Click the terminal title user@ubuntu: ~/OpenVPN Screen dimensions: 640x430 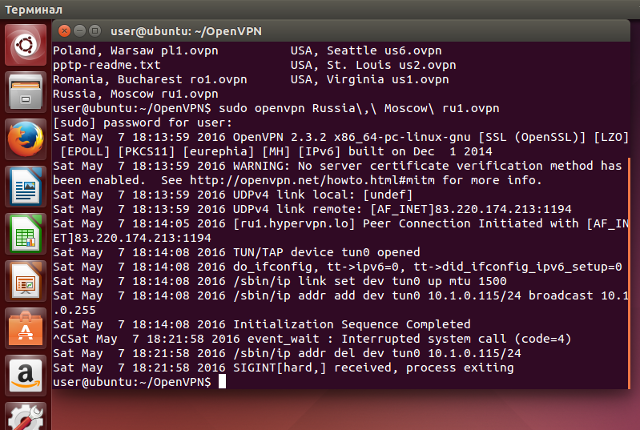pos(186,31)
